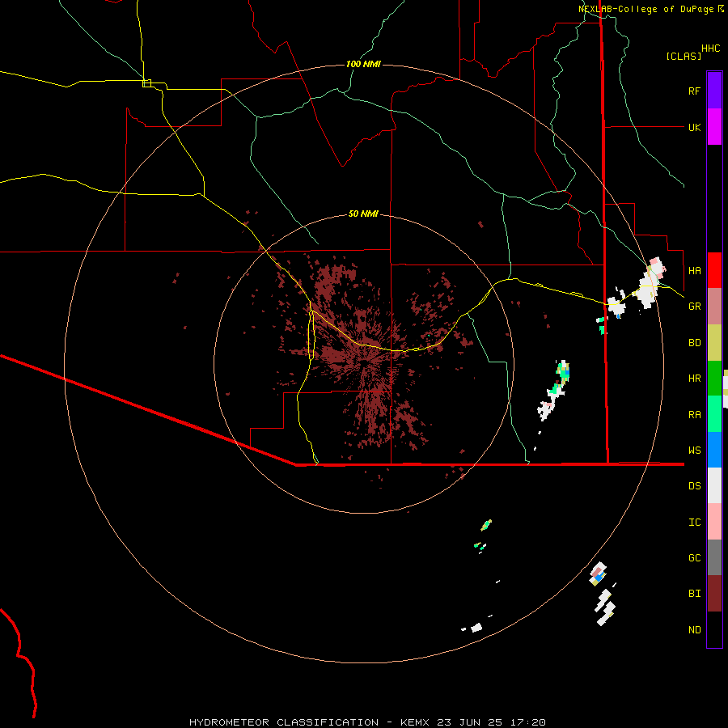Click the HA legend label
This screenshot has height=728, width=728.
(x=694, y=271)
